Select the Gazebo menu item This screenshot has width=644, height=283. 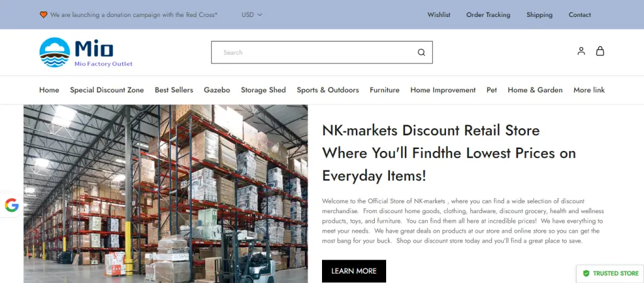click(217, 90)
